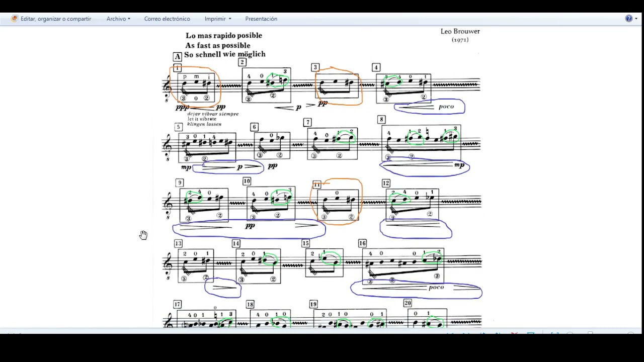The width and height of the screenshot is (644, 362).
Task: Click the composer name 'Leo Brouwer'
Action: point(460,31)
